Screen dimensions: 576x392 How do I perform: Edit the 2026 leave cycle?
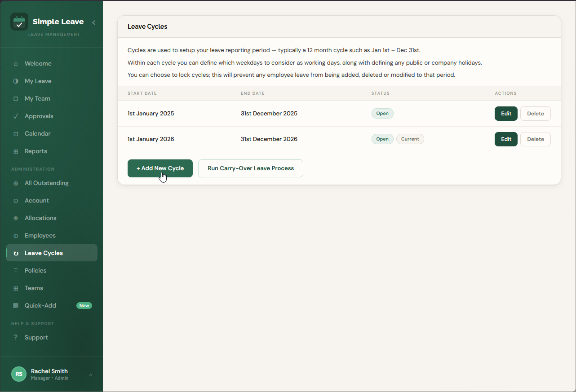click(x=506, y=139)
